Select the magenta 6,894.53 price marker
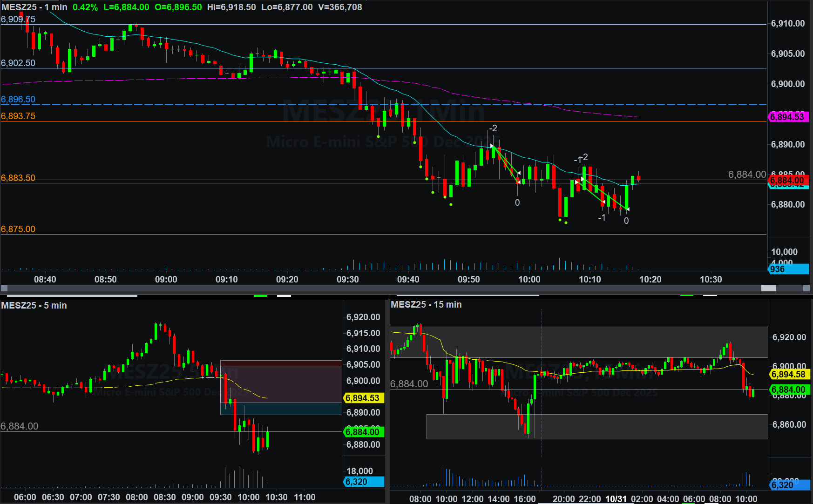The width and height of the screenshot is (813, 504). [x=787, y=117]
